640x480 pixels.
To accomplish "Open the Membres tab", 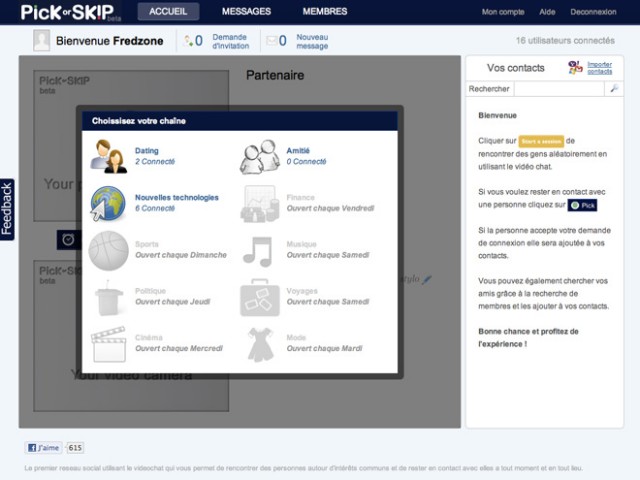I will pos(325,11).
